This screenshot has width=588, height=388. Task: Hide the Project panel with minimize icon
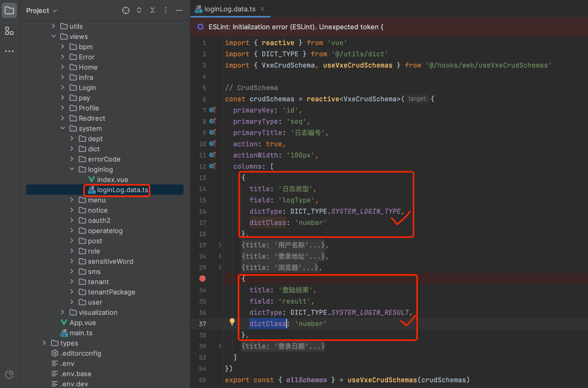(179, 10)
